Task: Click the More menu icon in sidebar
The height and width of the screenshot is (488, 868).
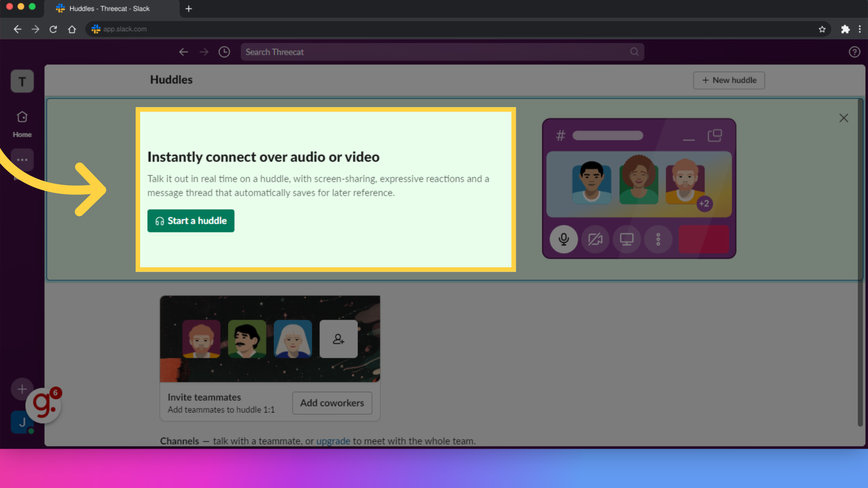Action: [22, 159]
